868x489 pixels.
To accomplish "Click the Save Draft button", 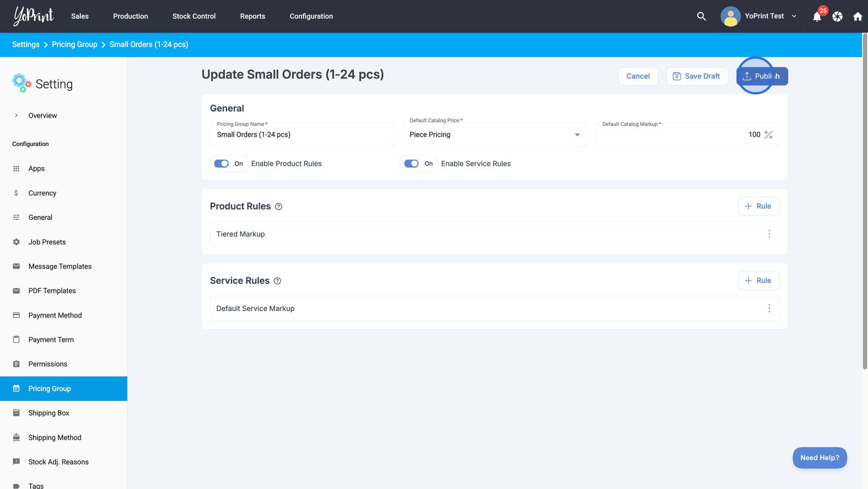I will 697,77.
